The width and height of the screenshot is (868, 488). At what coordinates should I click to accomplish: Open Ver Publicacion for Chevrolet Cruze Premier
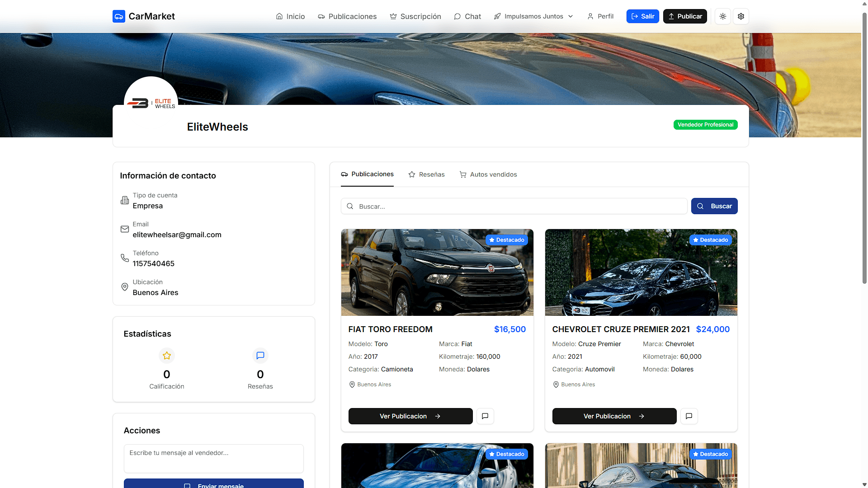614,416
